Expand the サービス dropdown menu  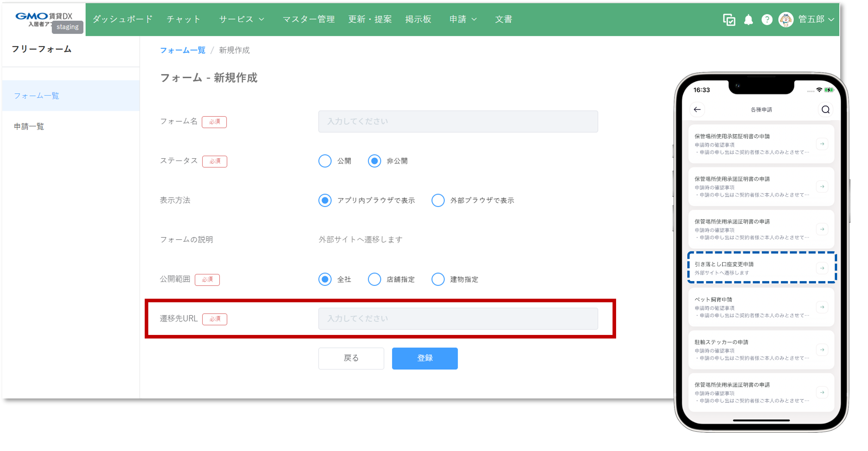click(241, 20)
